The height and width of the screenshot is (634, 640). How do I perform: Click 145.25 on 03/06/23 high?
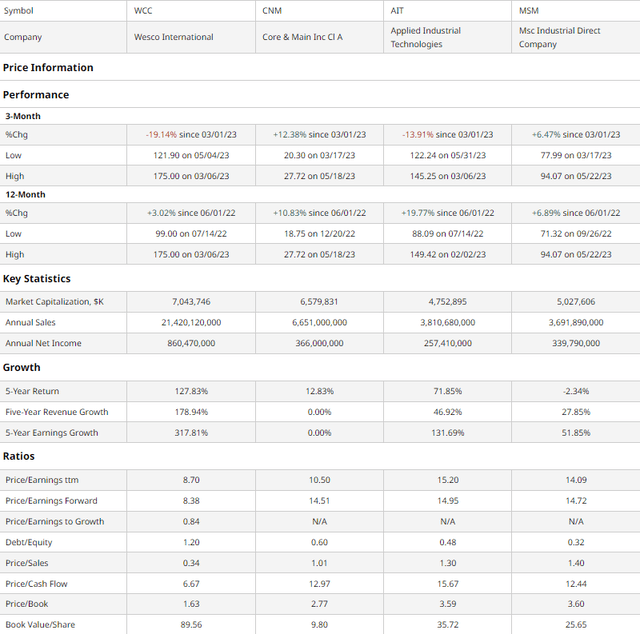tap(448, 176)
